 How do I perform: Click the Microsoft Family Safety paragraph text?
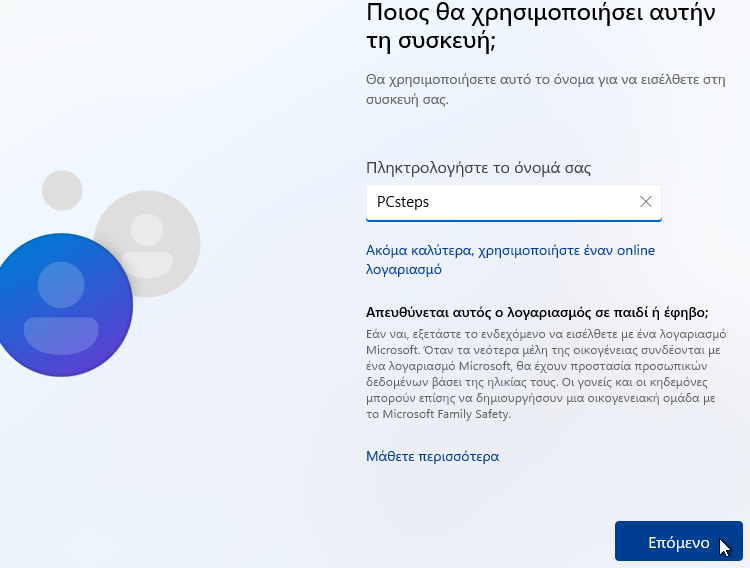coord(546,374)
